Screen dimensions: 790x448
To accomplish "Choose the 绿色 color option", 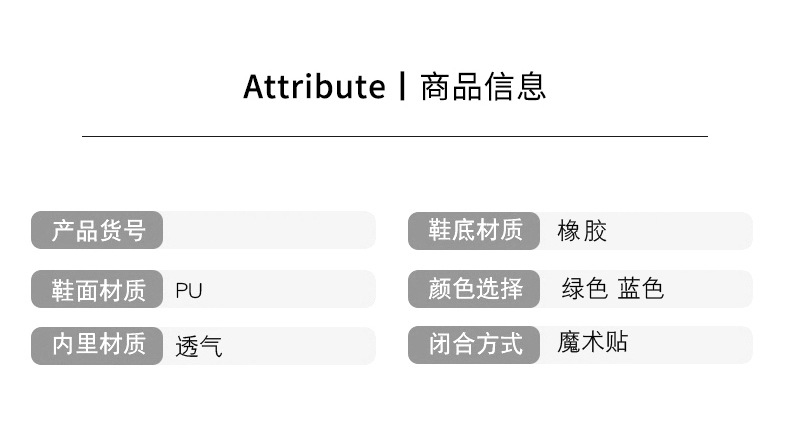I will coord(584,290).
